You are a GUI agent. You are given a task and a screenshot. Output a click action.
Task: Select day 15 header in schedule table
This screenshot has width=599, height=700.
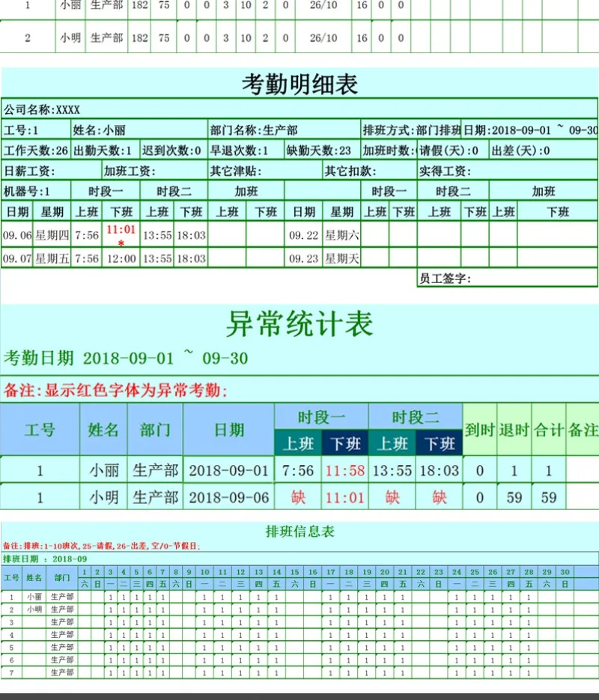(x=294, y=571)
